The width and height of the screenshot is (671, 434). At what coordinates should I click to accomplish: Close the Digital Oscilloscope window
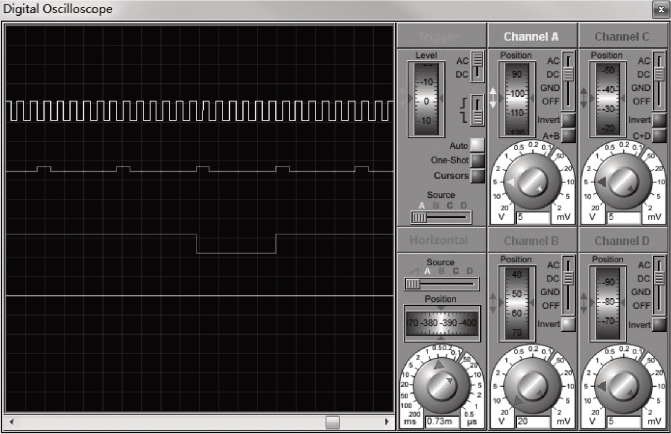click(x=660, y=9)
